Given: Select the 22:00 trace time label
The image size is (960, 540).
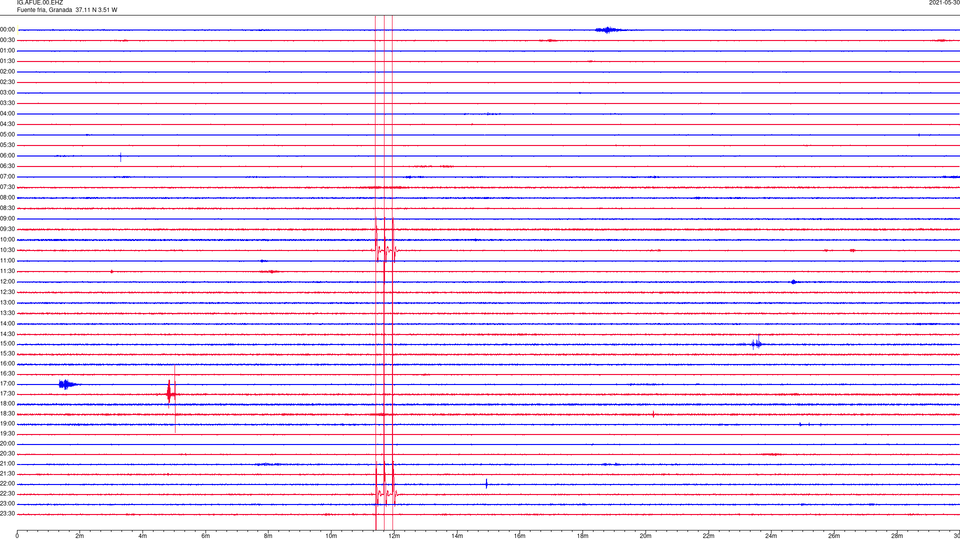Looking at the screenshot, I should click(7, 484).
